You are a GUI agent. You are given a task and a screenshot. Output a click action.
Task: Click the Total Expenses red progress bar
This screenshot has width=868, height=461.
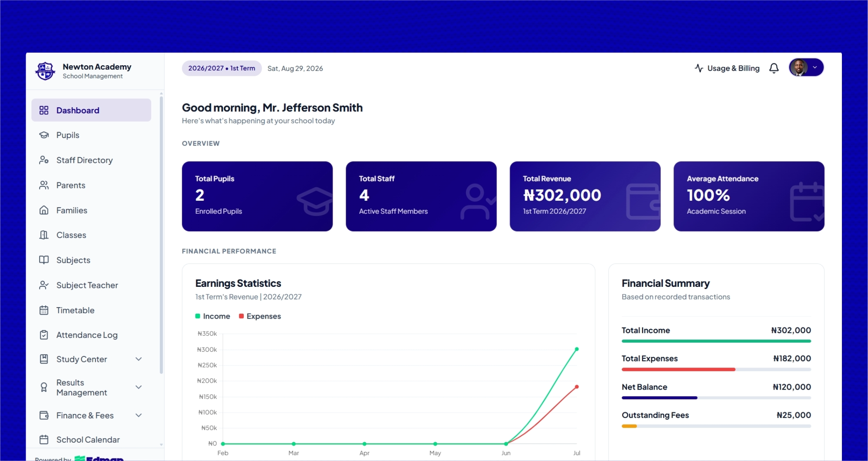pos(678,369)
